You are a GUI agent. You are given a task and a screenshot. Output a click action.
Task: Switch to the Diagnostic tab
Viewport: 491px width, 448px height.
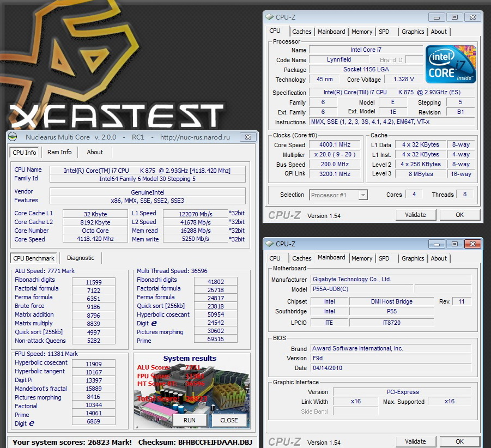pos(81,258)
